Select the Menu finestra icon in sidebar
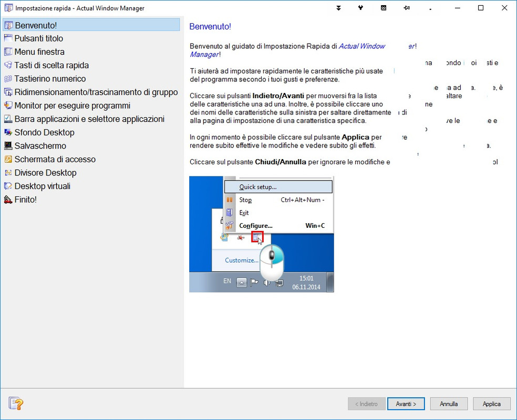The width and height of the screenshot is (517, 420). (8, 52)
